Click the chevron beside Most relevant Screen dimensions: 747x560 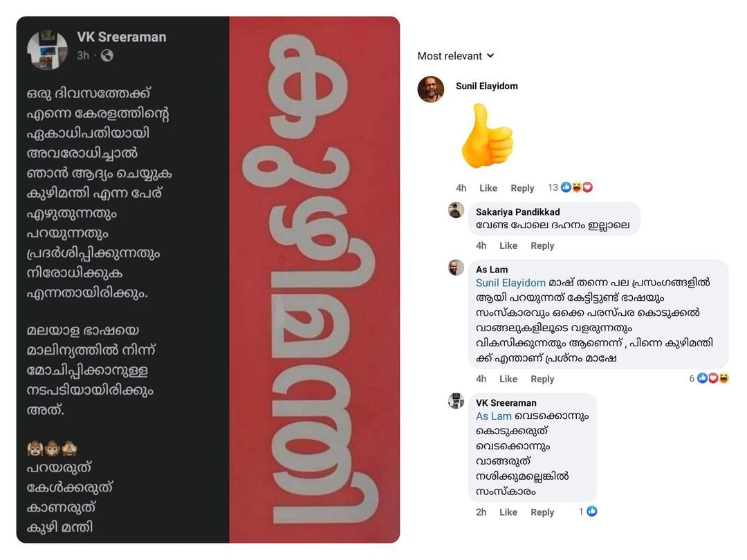(490, 56)
